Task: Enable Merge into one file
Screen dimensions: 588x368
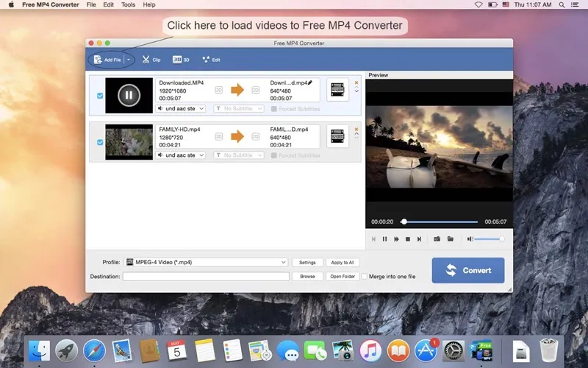Action: (364, 277)
